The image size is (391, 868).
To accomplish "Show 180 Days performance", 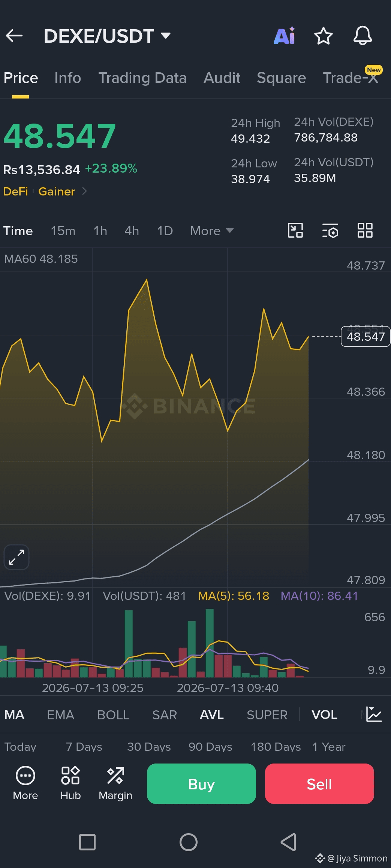I will point(276,747).
